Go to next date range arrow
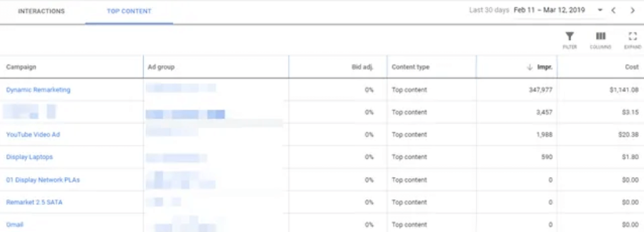This screenshot has width=644, height=232. coord(633,10)
